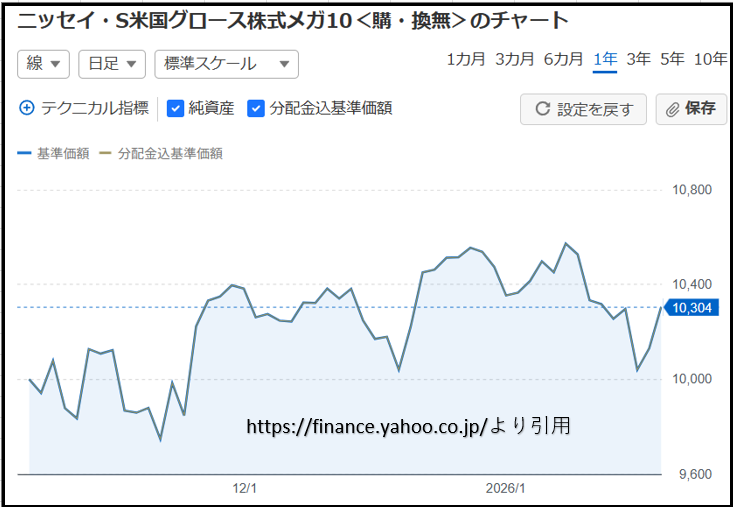
Task: Open the 標準スケール scale dropdown
Action: (x=226, y=64)
